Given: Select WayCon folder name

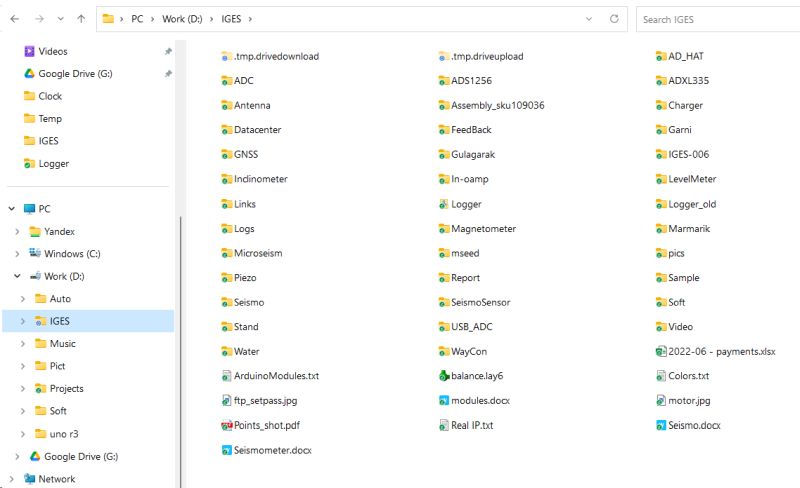Looking at the screenshot, I should click(x=469, y=351).
